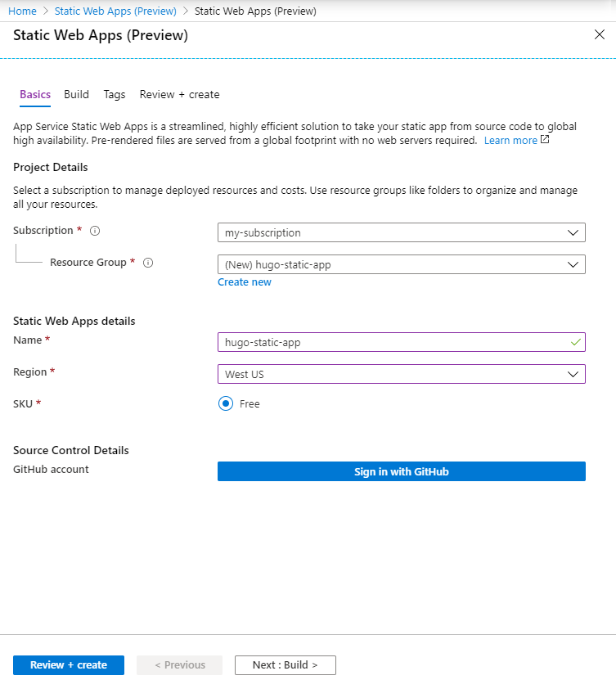Image resolution: width=616 pixels, height=689 pixels.
Task: Go to the Home breadcrumb
Action: pos(22,11)
